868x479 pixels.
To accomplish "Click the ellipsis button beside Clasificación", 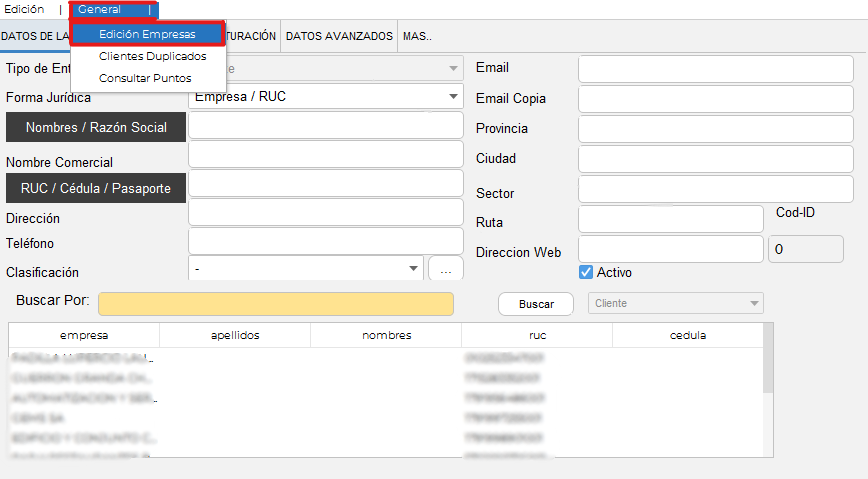I will pyautogui.click(x=446, y=269).
